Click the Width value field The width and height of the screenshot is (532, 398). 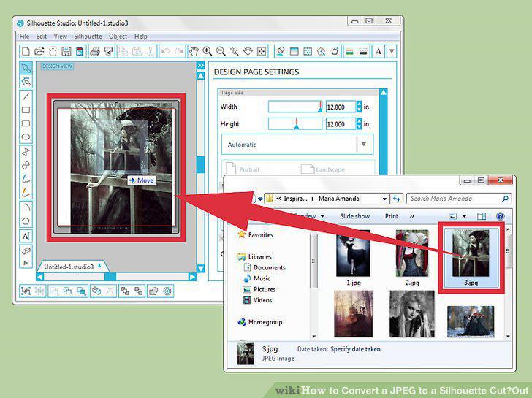click(x=341, y=107)
